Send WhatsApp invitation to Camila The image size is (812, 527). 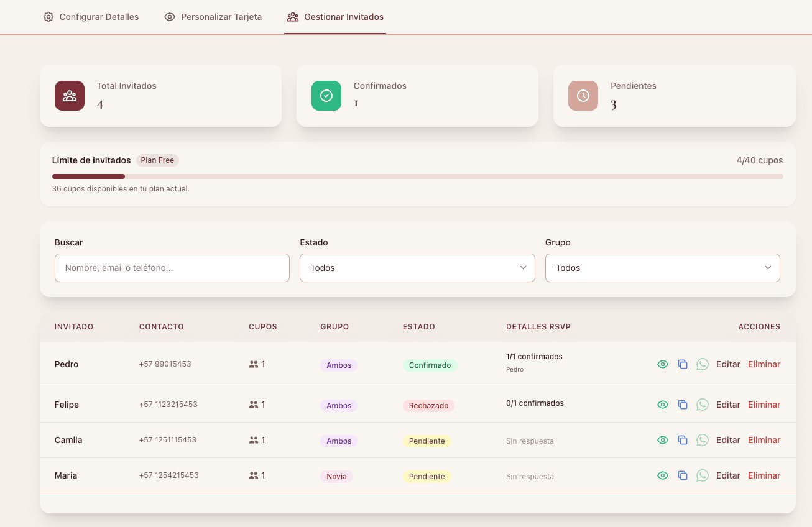click(x=702, y=440)
